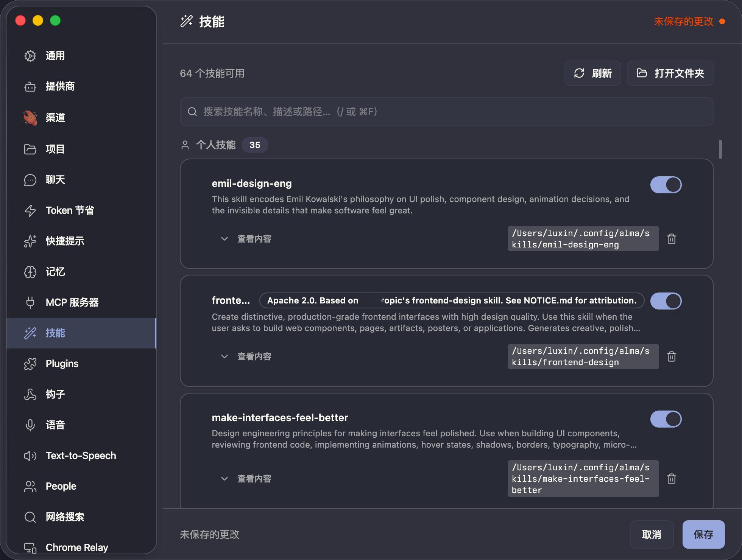Select the 通用 settings tab

pyautogui.click(x=55, y=56)
